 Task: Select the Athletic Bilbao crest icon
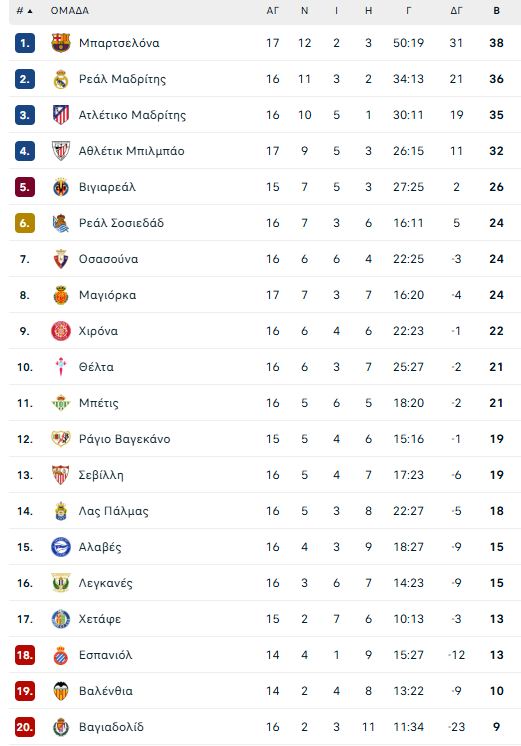coord(61,151)
